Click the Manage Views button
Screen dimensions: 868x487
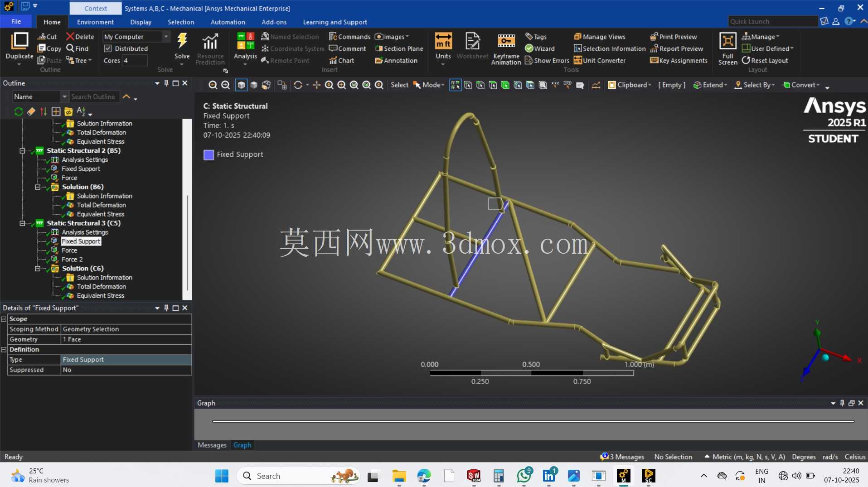pyautogui.click(x=599, y=37)
